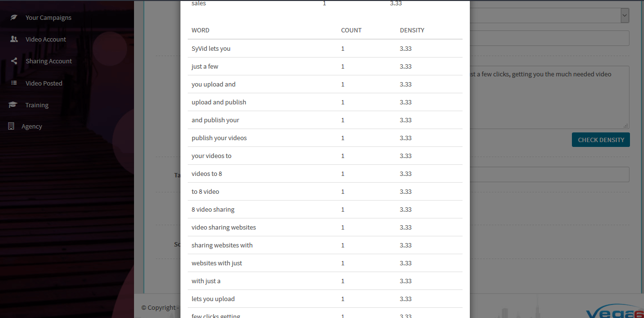This screenshot has width=644, height=318.
Task: Select the phrase 'video sharing websites'
Action: pos(224,227)
